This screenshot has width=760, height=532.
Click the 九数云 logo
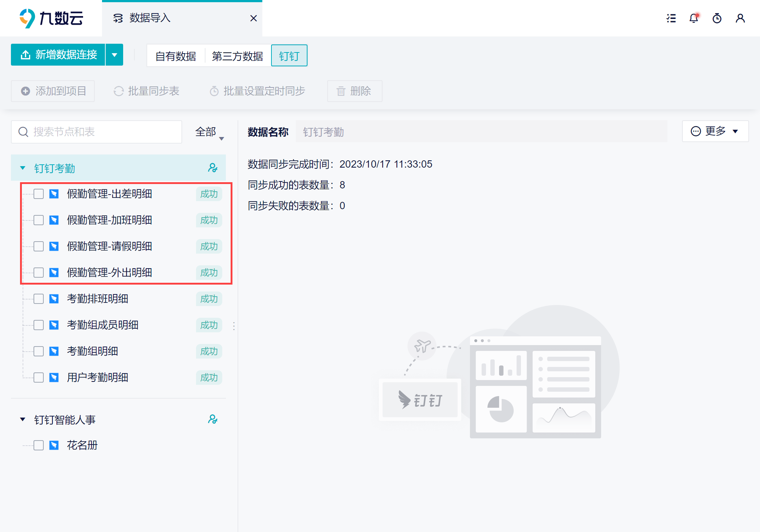tap(51, 18)
